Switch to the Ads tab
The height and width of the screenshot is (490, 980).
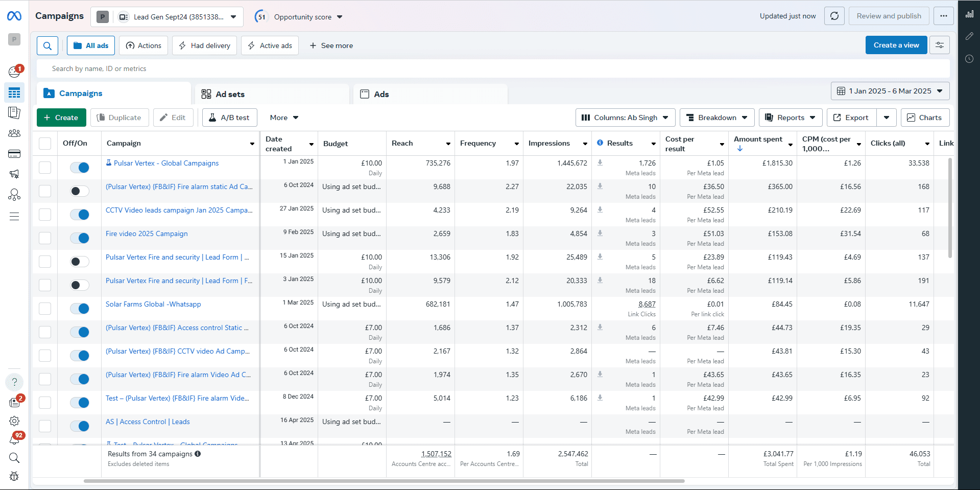[381, 94]
